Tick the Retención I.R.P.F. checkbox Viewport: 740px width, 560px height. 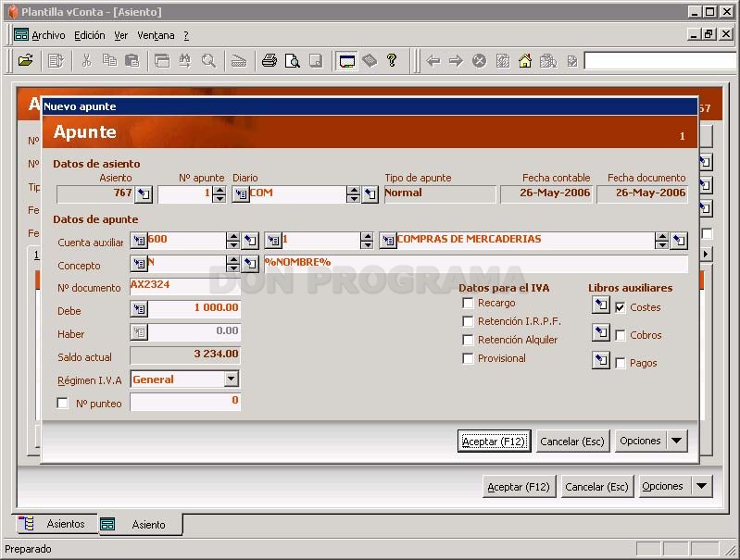click(x=468, y=321)
